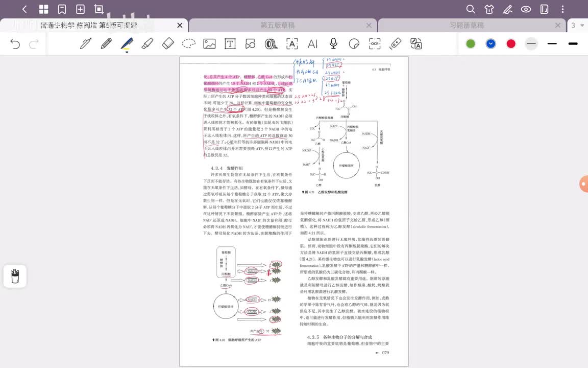This screenshot has width=588, height=368.
Task: Open the thumbnail grid view
Action: tap(43, 9)
